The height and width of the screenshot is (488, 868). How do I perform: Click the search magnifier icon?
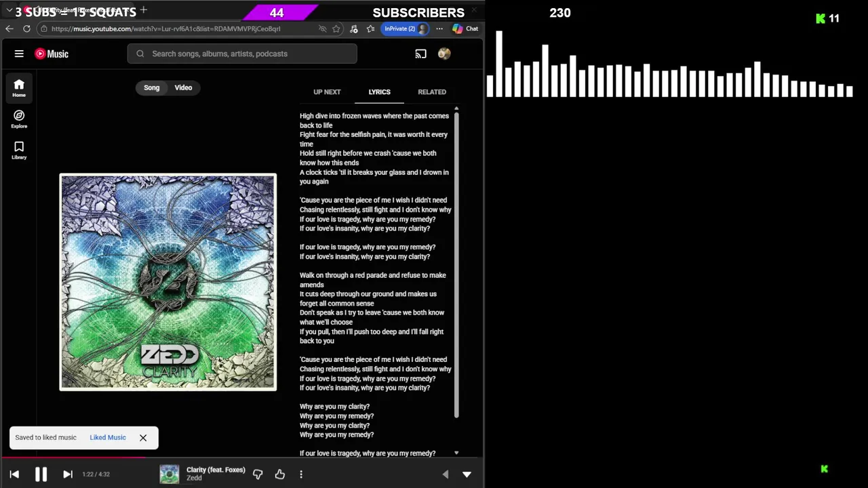(140, 54)
